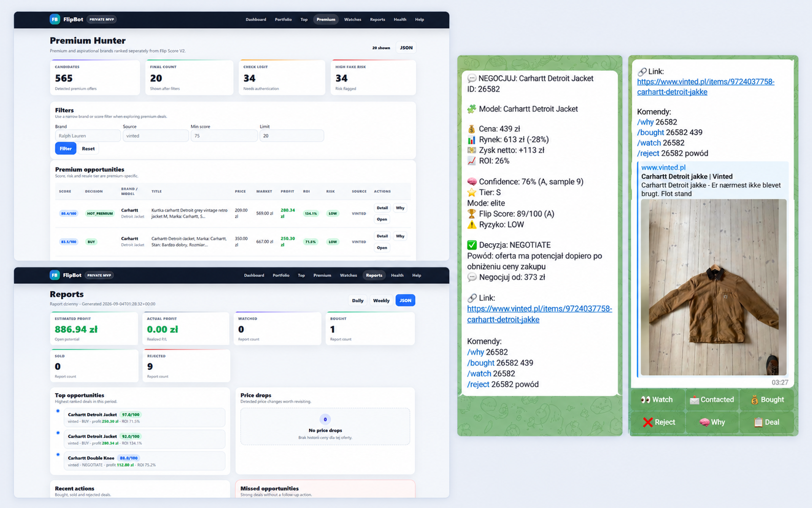The width and height of the screenshot is (812, 508).
Task: Click the /watch command in the NEGOCJUJ message
Action: pyautogui.click(x=479, y=374)
